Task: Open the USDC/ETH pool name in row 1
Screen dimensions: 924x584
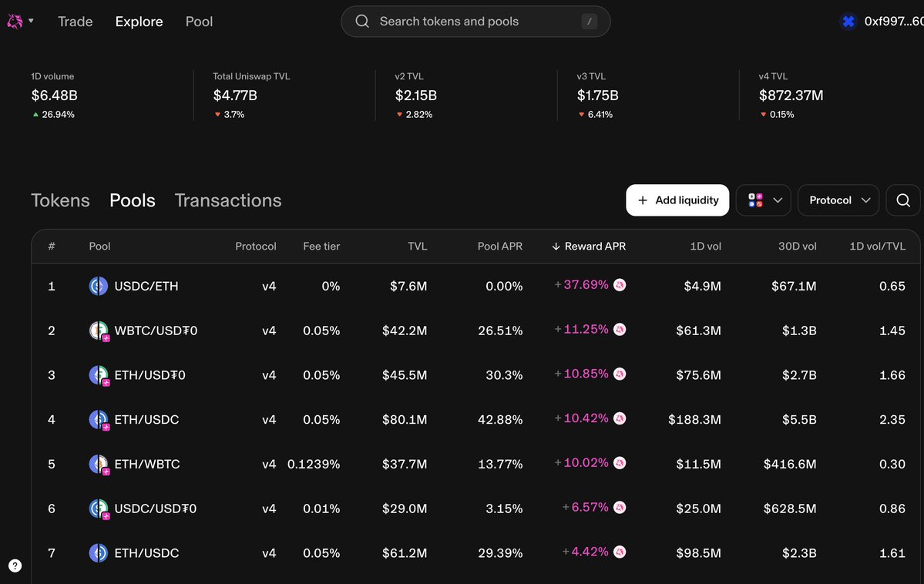Action: [x=146, y=286]
